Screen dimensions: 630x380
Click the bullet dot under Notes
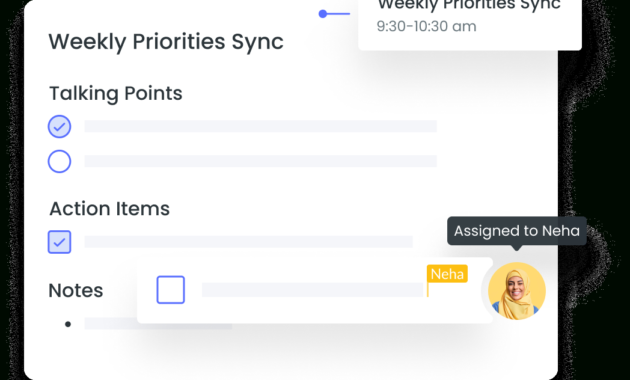68,324
